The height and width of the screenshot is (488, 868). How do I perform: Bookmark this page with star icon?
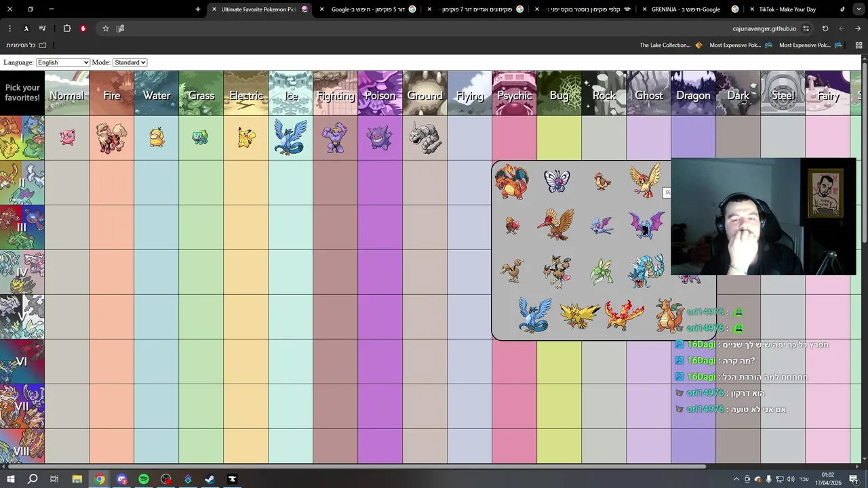click(106, 28)
